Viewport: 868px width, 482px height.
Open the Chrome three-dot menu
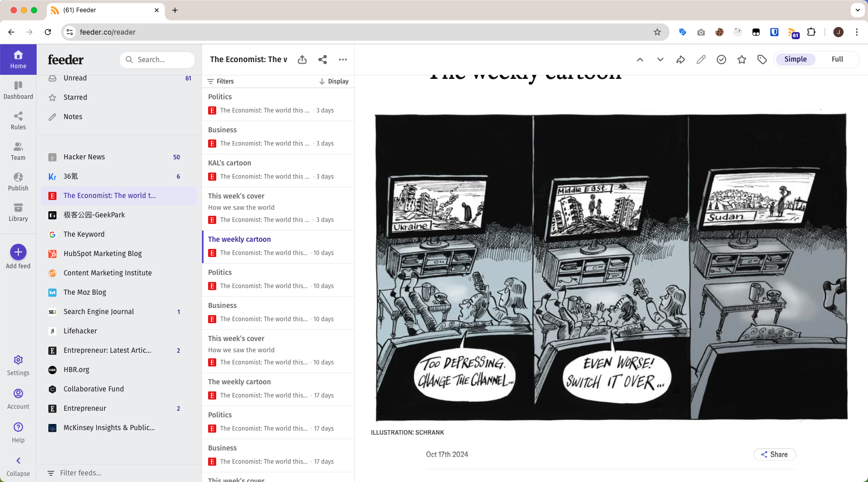coord(857,32)
